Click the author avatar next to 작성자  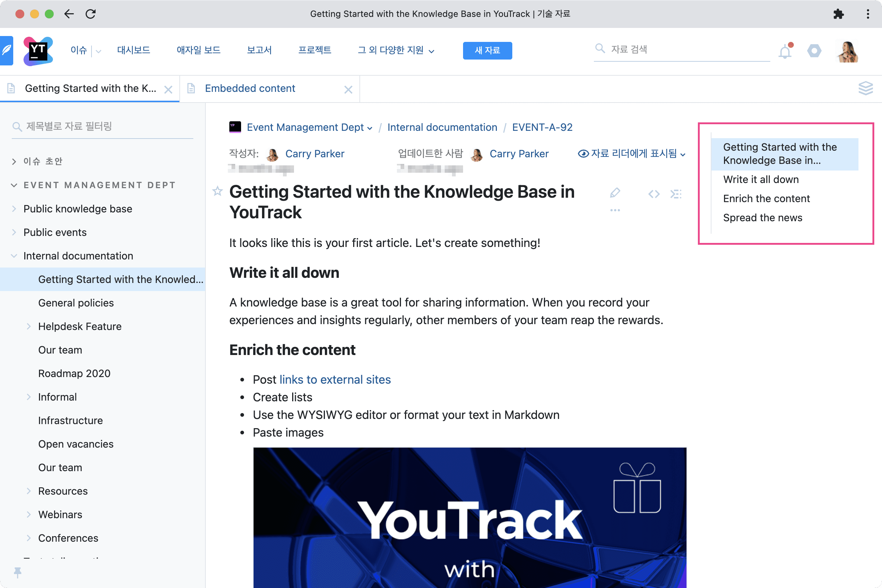coord(272,154)
